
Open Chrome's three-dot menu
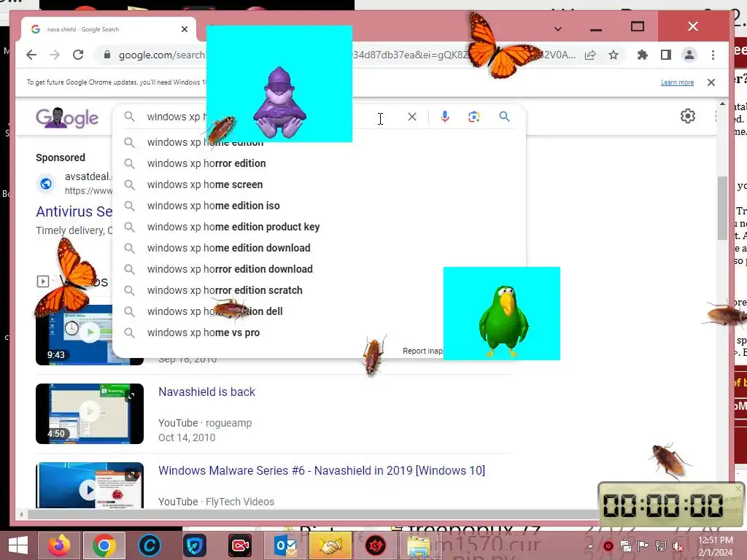(x=713, y=55)
